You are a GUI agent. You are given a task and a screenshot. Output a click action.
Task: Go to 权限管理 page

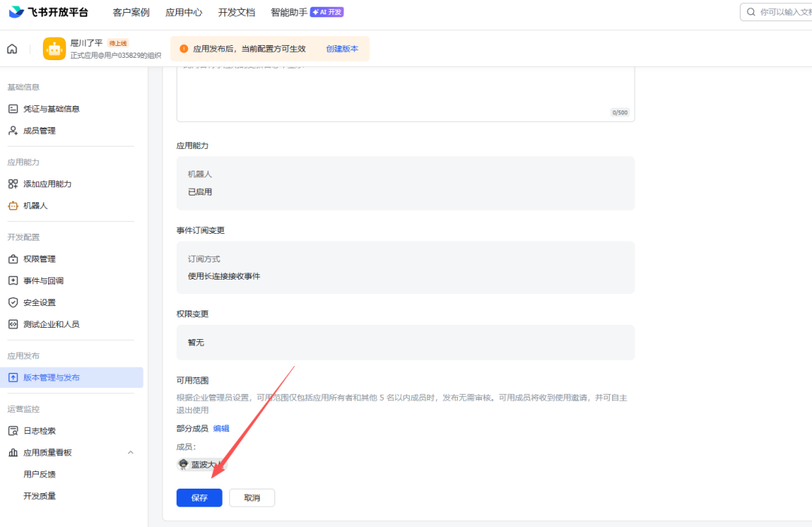click(x=39, y=259)
